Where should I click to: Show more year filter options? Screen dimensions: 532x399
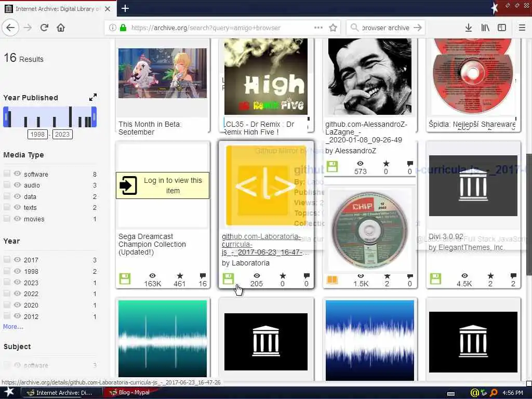click(x=13, y=327)
